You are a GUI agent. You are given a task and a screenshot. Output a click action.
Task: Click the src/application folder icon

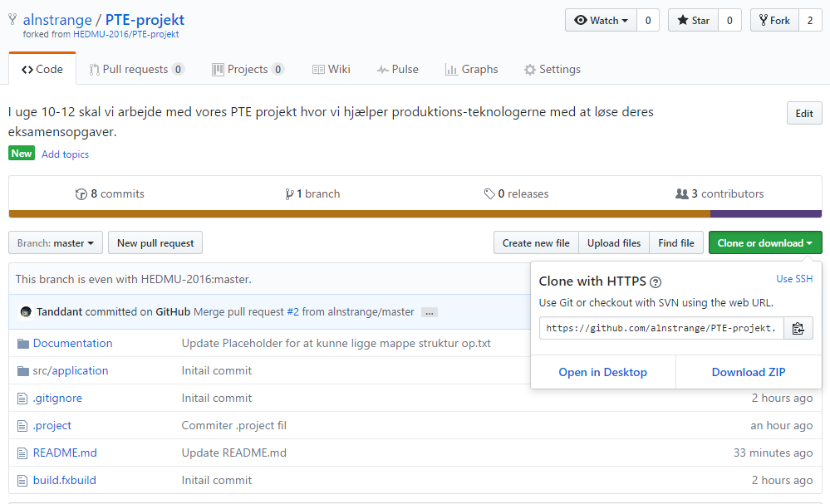click(22, 370)
